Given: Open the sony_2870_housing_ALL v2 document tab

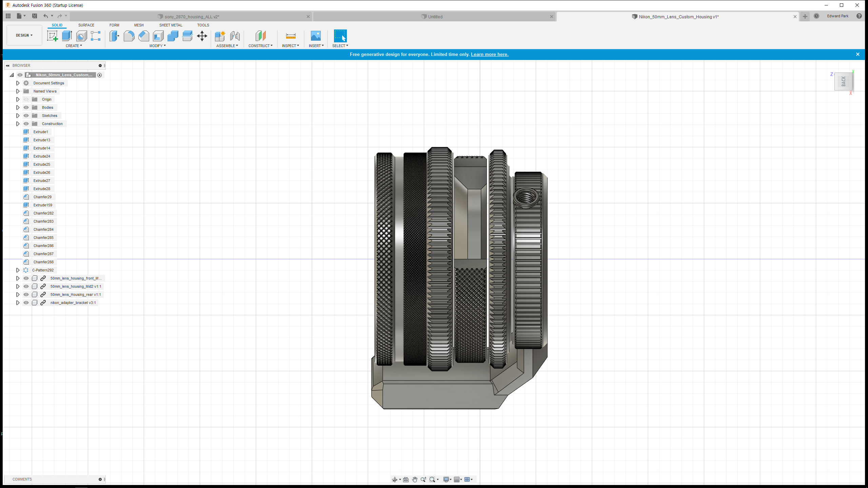Looking at the screenshot, I should (x=192, y=17).
